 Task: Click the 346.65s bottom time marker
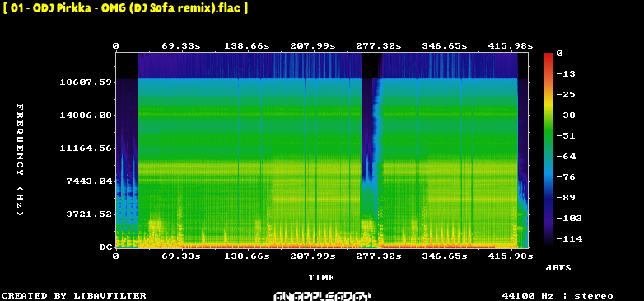[x=445, y=256]
